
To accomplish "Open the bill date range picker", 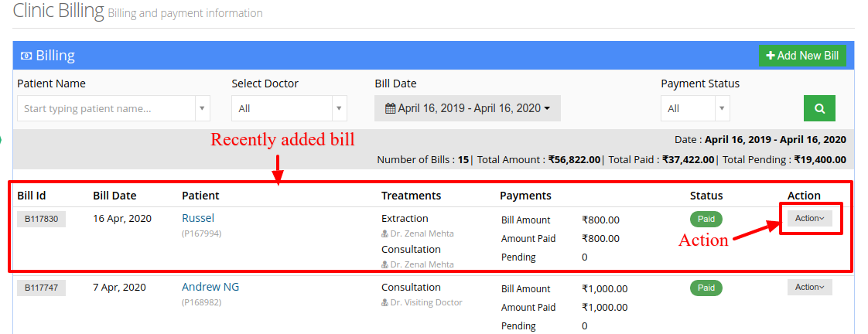I will (x=468, y=108).
